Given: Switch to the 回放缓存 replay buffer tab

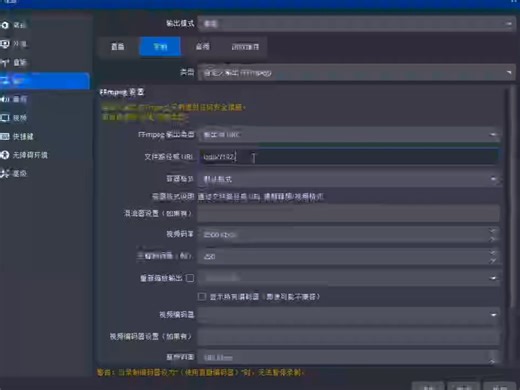Looking at the screenshot, I should pyautogui.click(x=245, y=47).
